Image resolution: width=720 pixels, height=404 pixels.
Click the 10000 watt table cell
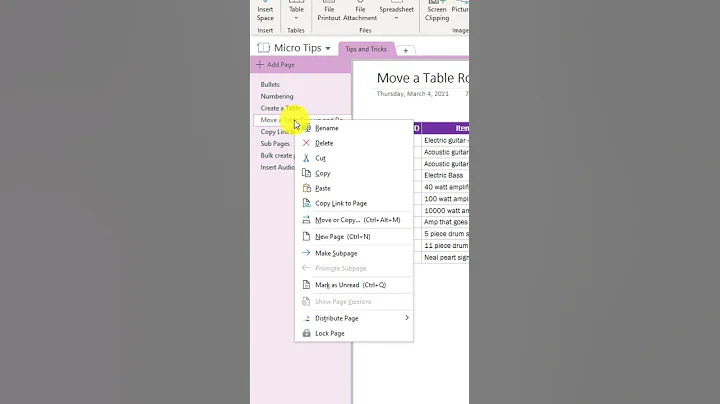click(445, 210)
